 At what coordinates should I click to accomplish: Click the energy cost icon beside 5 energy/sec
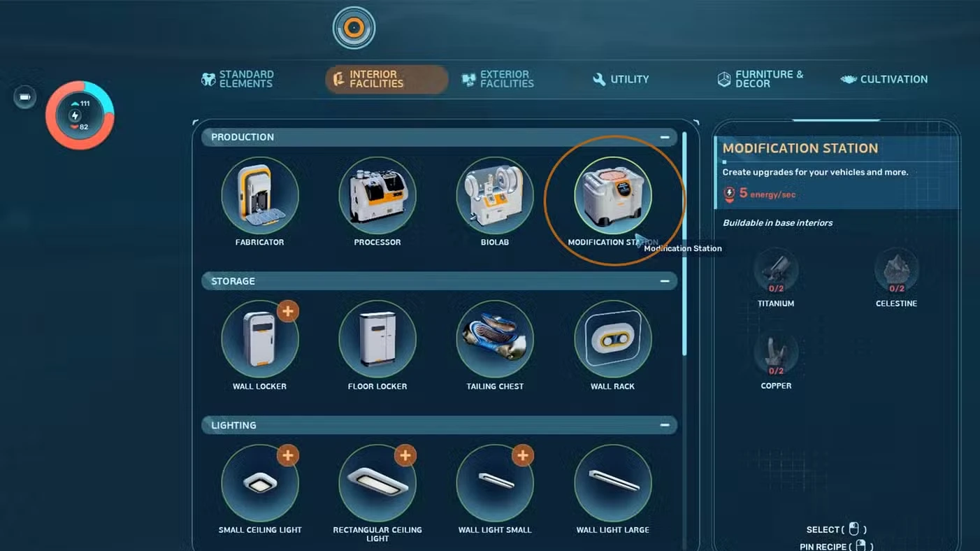point(730,194)
